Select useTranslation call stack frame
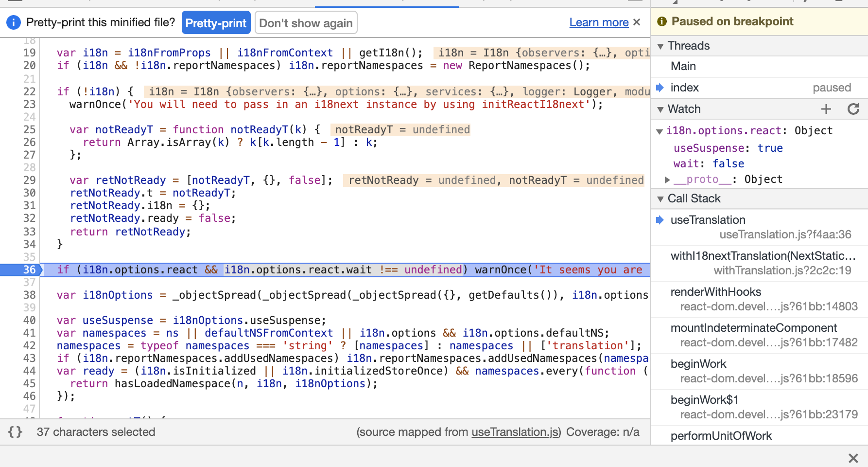The image size is (868, 467). tap(760, 227)
